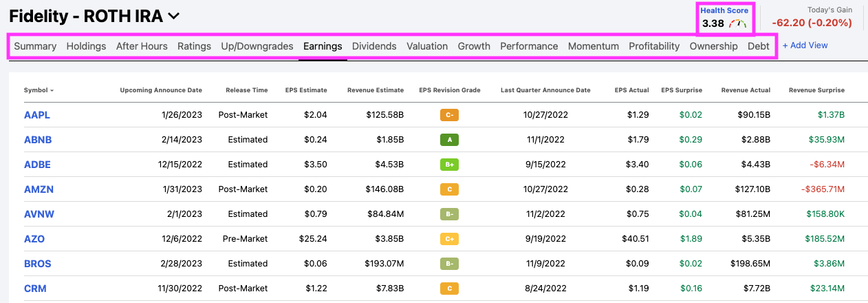Click ADBE's B+ revision grade badge
The width and height of the screenshot is (868, 303).
449,165
